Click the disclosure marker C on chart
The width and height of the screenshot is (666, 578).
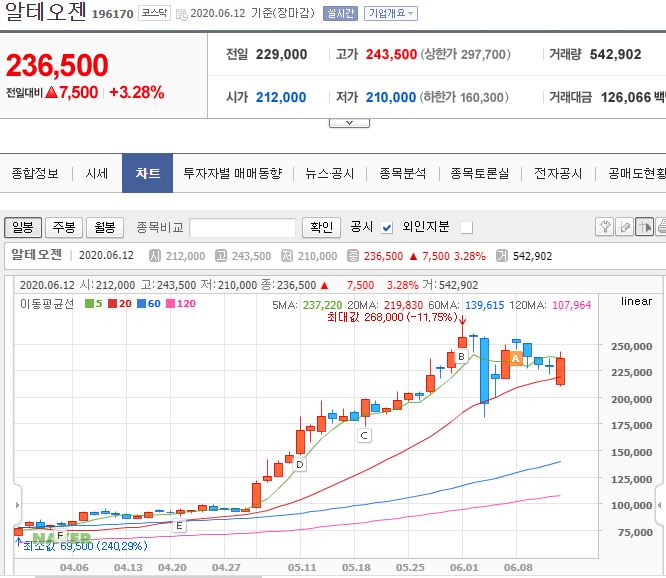(x=364, y=435)
